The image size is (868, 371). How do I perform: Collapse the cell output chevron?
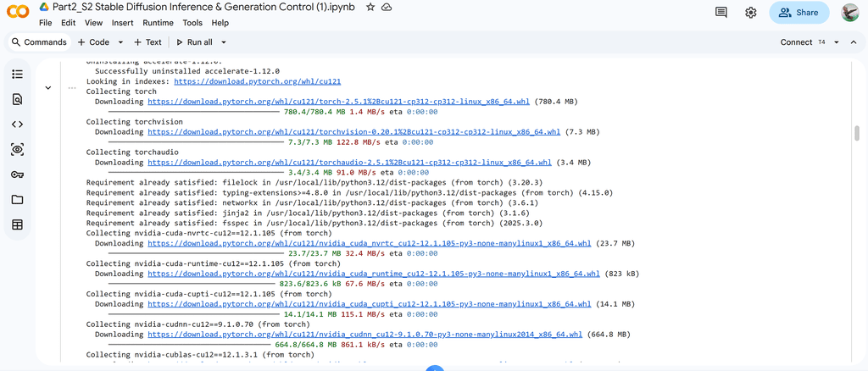click(48, 87)
